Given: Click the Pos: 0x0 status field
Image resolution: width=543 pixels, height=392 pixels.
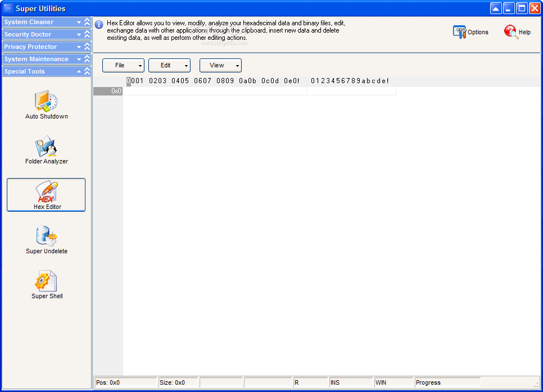Looking at the screenshot, I should coord(126,382).
